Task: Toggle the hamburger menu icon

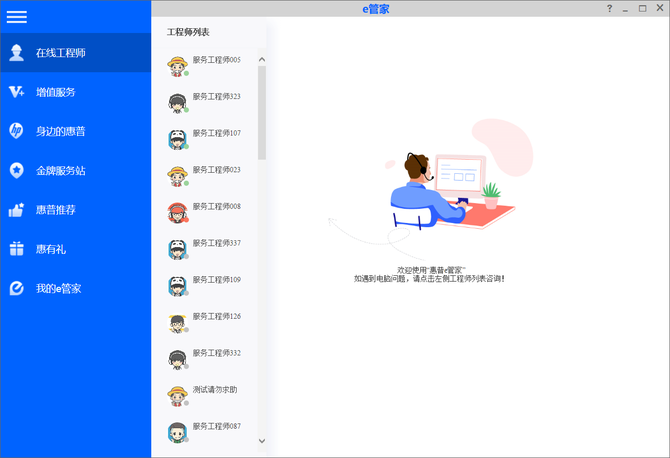Action: coord(16,16)
